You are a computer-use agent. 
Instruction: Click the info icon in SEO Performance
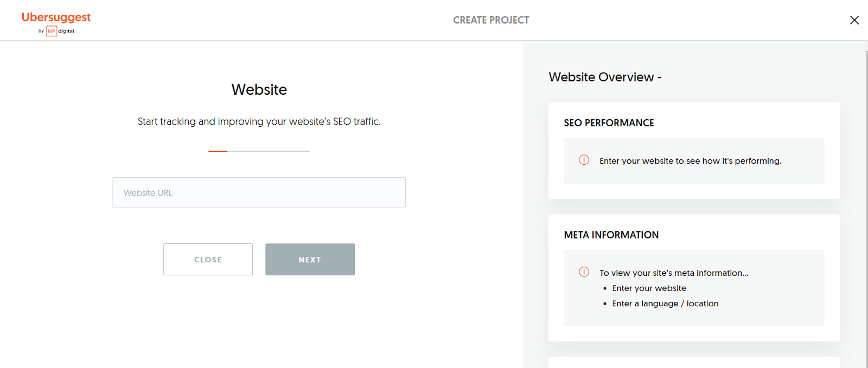pos(584,160)
